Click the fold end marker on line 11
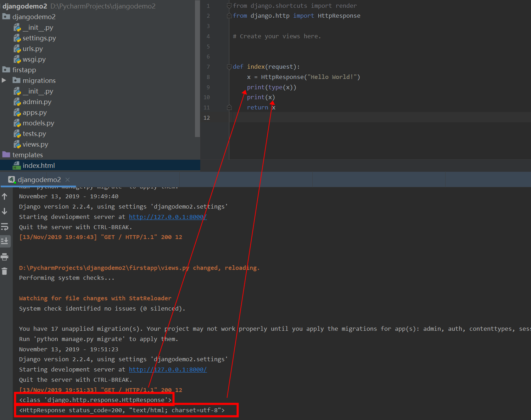The height and width of the screenshot is (420, 531). click(229, 107)
